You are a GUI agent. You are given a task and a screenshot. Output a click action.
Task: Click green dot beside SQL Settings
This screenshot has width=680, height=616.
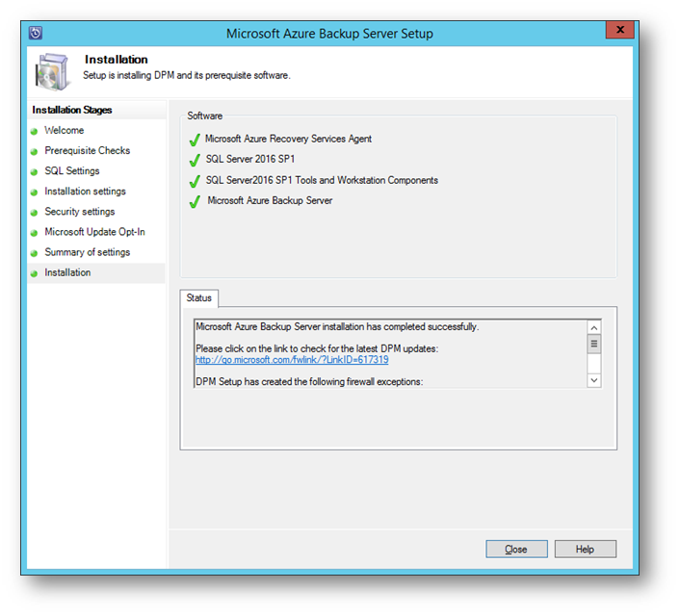click(35, 172)
